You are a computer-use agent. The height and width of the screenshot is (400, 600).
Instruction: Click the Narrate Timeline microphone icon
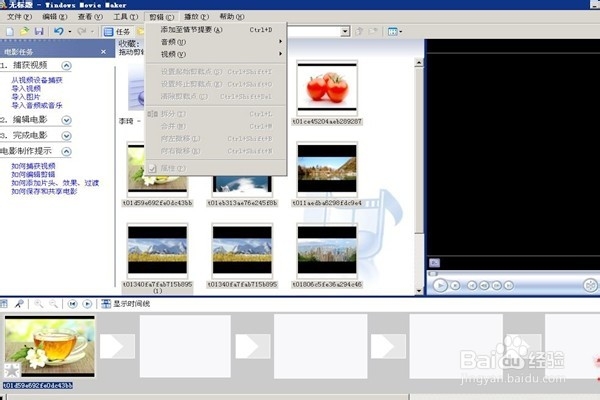tap(19, 304)
